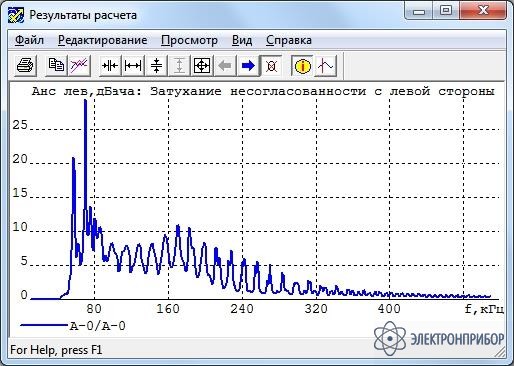Image resolution: width=514 pixels, height=366 pixels.
Task: Click the A-0/A-0 legend line
Action: (44, 325)
